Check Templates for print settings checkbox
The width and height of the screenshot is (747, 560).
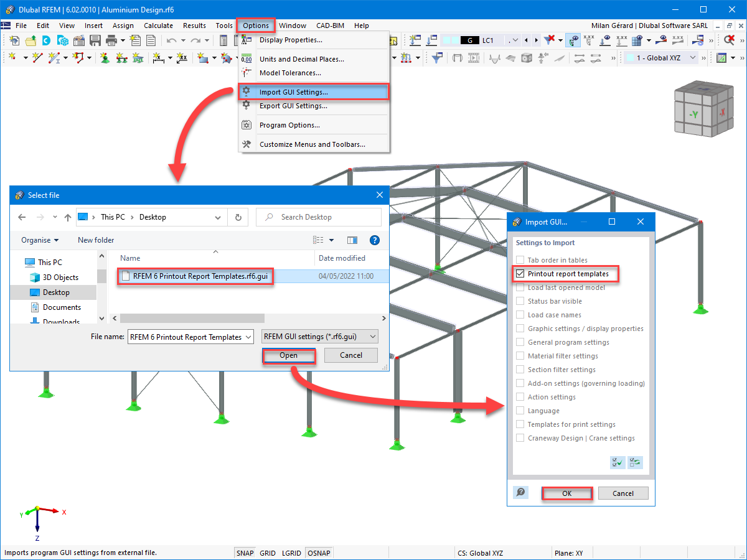[520, 424]
